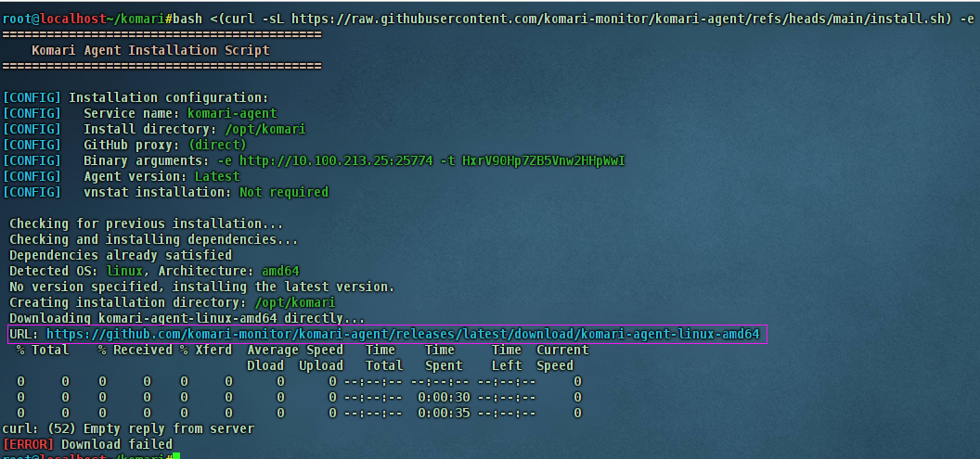980x459 pixels.
Task: Click the 0:00:30 time spent value
Action: pos(443,397)
